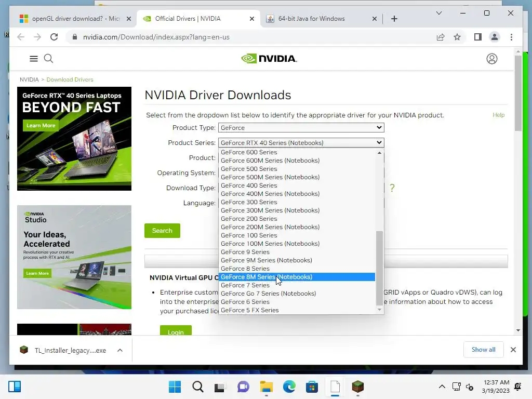Go back with the browser back arrow
Viewport: 532px width, 399px height.
coord(21,37)
